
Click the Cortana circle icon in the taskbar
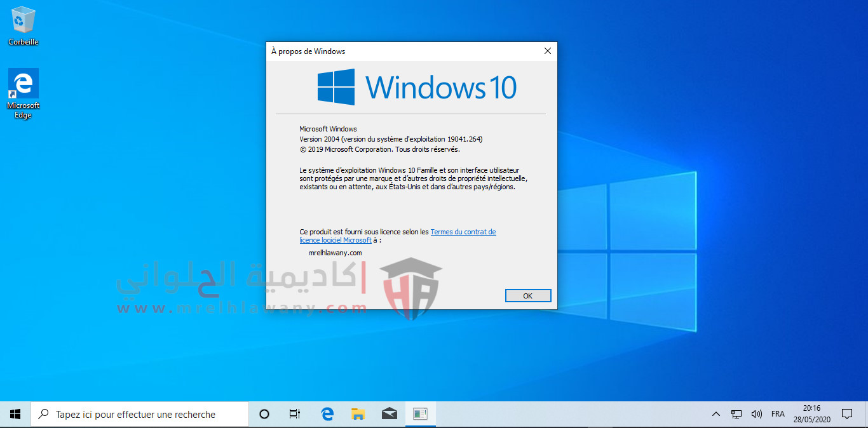[264, 414]
